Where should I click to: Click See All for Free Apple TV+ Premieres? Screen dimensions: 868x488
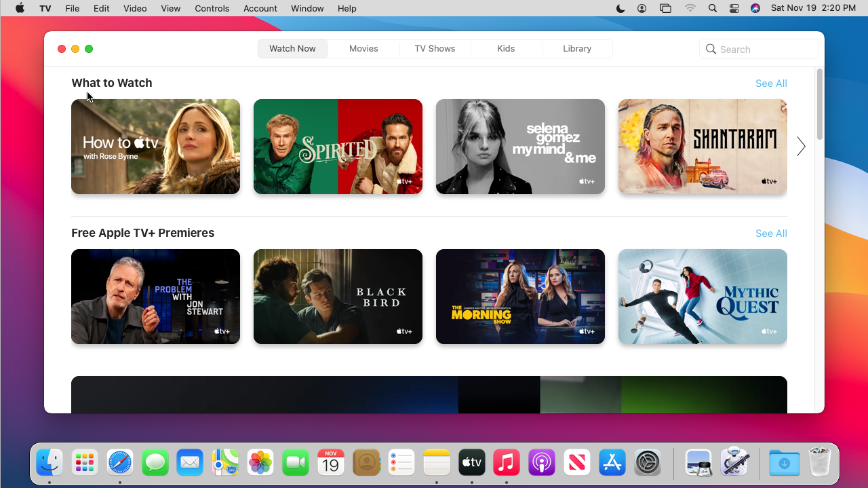point(771,233)
